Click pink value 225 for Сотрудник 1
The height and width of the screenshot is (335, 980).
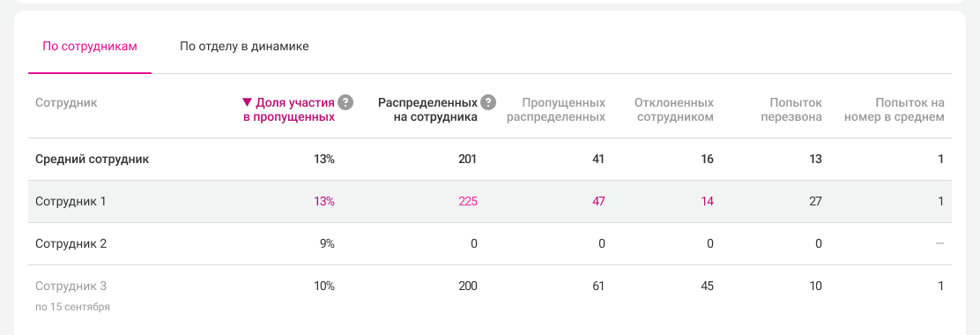coord(467,201)
